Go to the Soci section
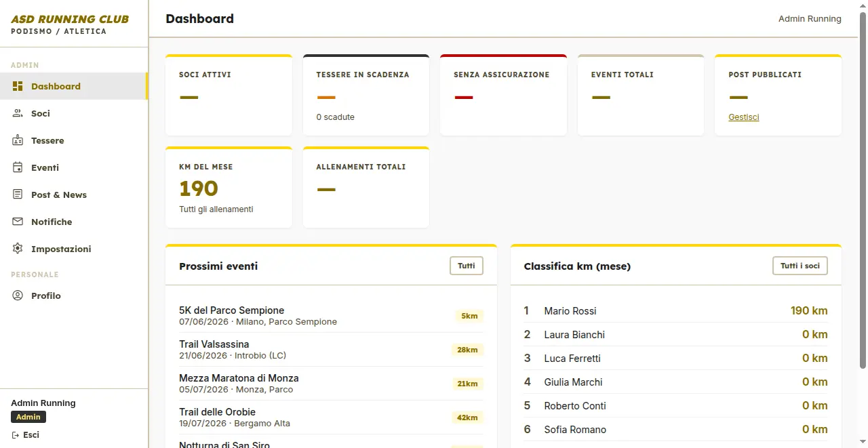 (x=74, y=113)
